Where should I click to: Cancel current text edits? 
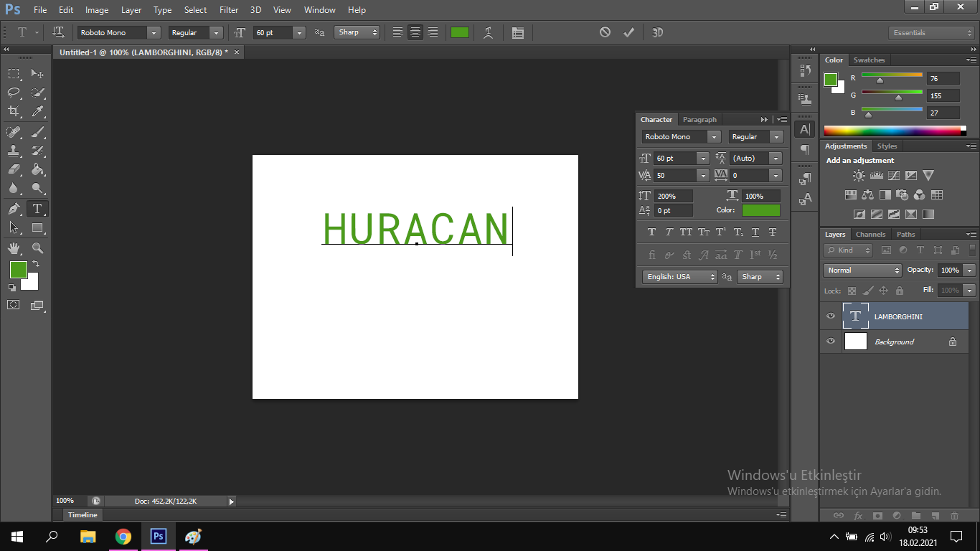pos(605,32)
